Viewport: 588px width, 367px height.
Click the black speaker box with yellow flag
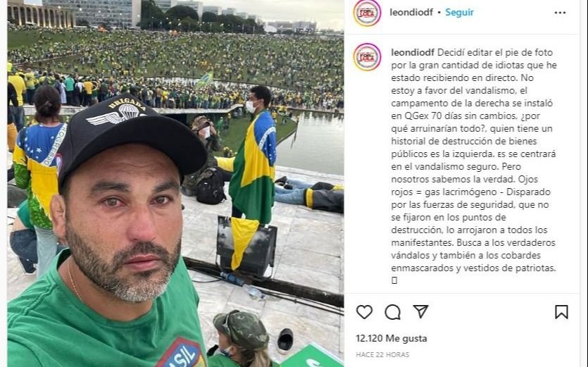coord(246,246)
